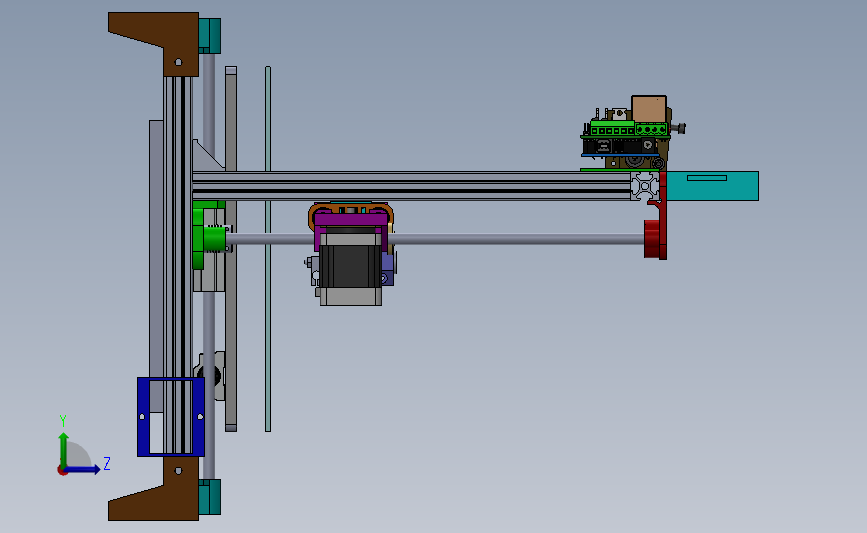867x533 pixels.
Task: Select the upper teal end cap
Action: pyautogui.click(x=210, y=36)
